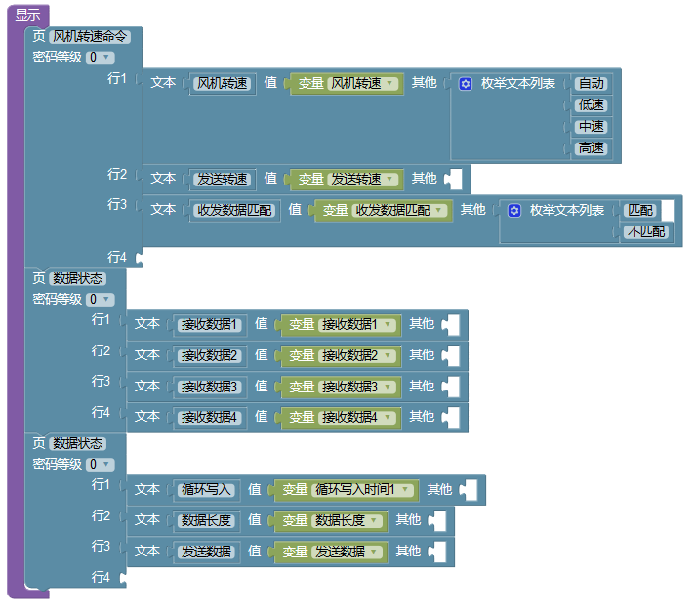Open 密码等级 dropdown on the 风机转速命令 page
The image size is (696, 616).
(x=101, y=58)
